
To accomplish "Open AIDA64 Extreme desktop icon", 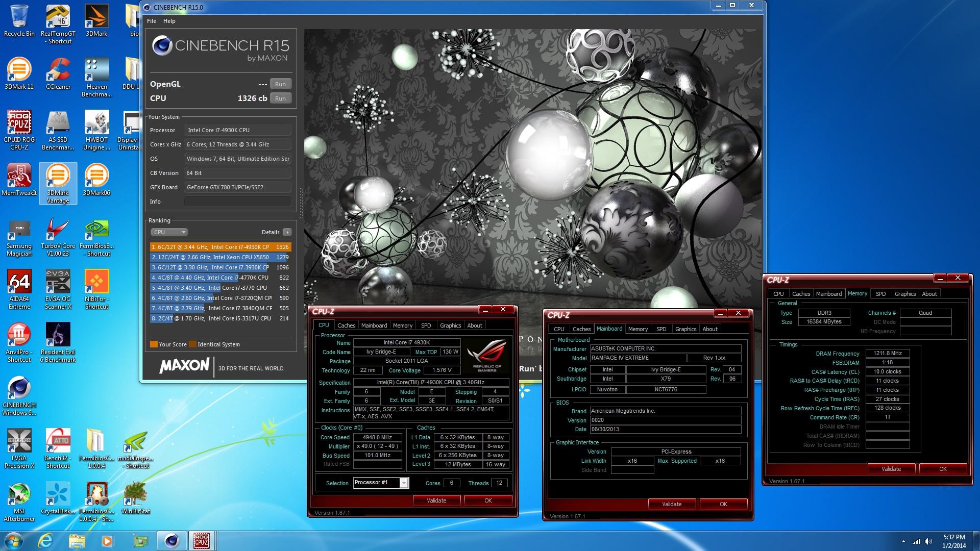I will 19,289.
